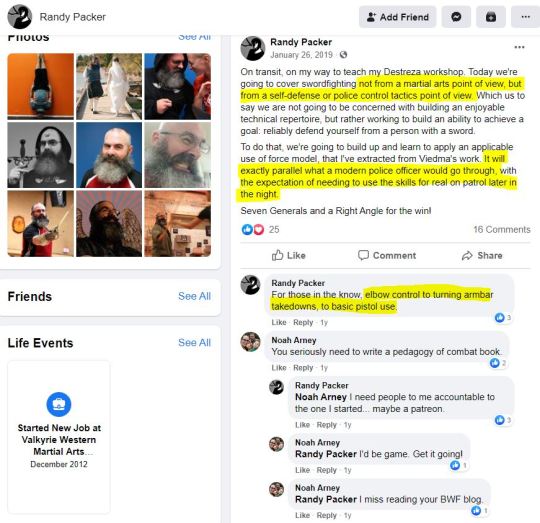Click the Comment speech bubble button
The width and height of the screenshot is (540, 523).
tap(387, 255)
